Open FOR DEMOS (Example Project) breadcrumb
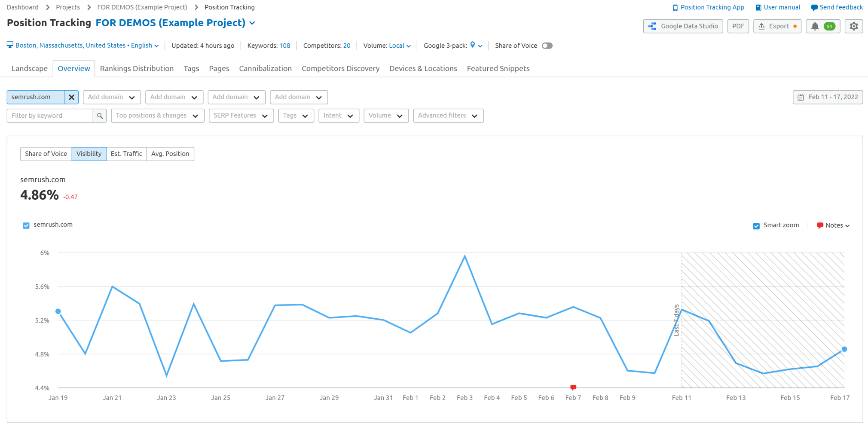The width and height of the screenshot is (868, 427). pos(142,7)
